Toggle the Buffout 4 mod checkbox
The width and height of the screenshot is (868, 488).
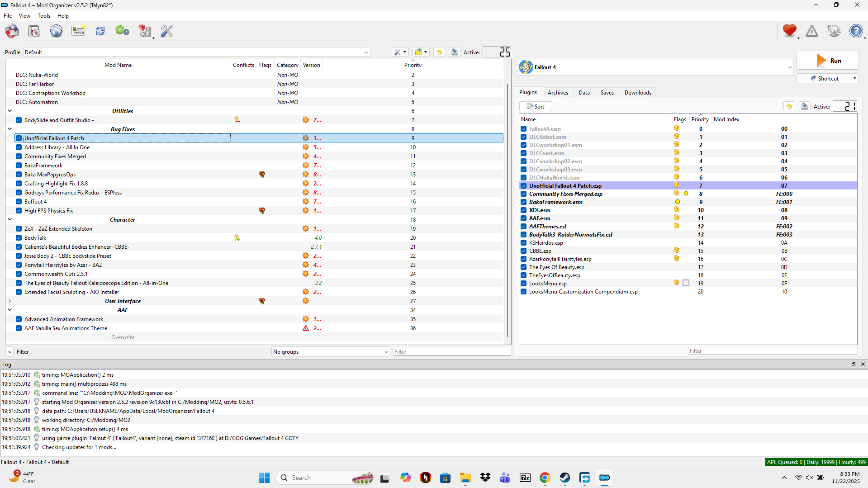(19, 202)
